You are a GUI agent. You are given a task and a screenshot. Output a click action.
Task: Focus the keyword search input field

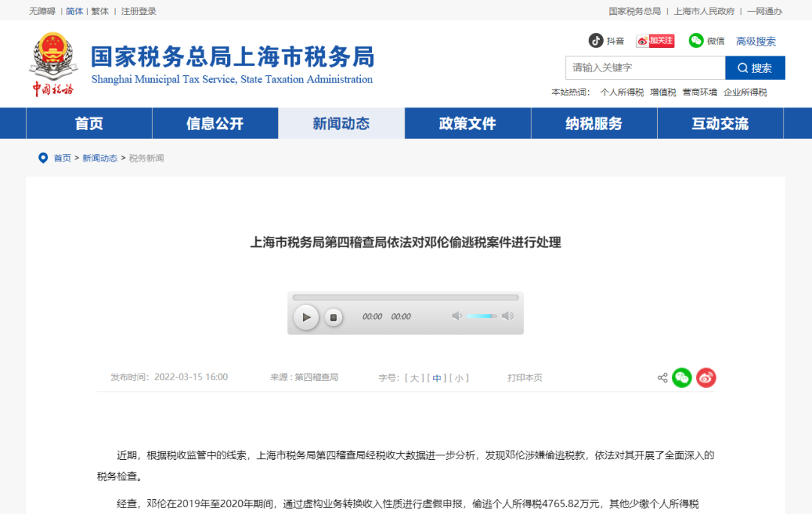click(x=645, y=68)
